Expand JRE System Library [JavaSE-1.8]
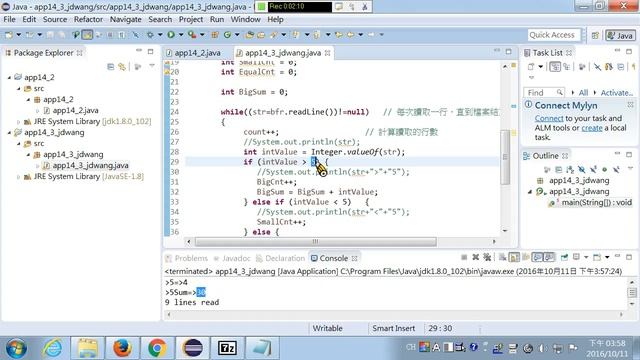 (18, 177)
